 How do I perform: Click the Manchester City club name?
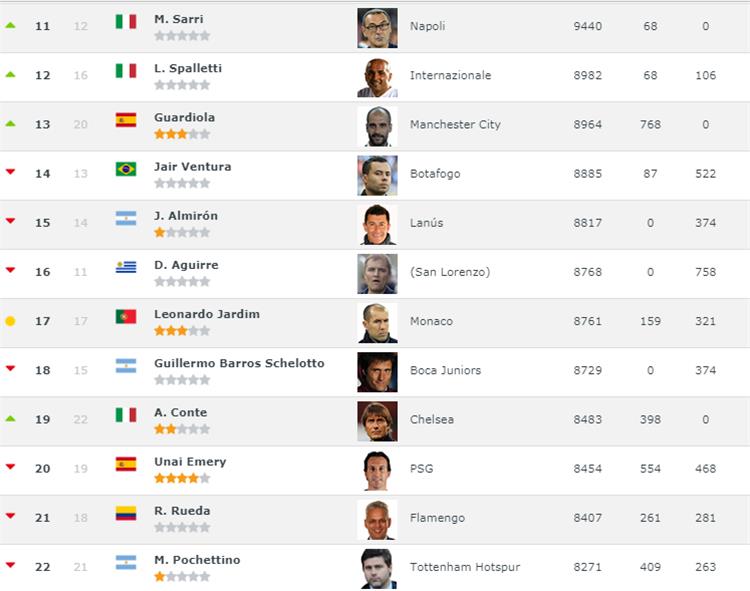[x=455, y=125]
